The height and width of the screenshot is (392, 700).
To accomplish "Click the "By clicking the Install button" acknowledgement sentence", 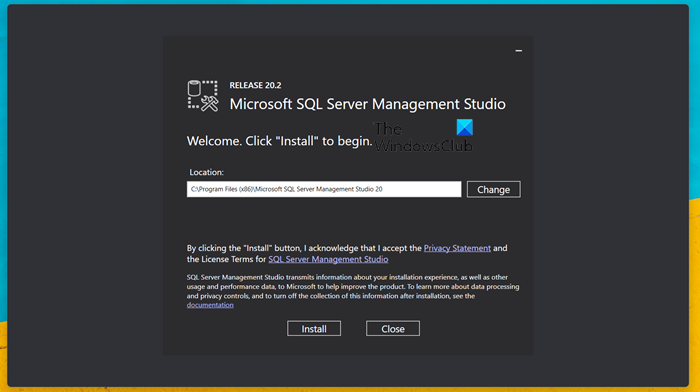I will (x=347, y=254).
